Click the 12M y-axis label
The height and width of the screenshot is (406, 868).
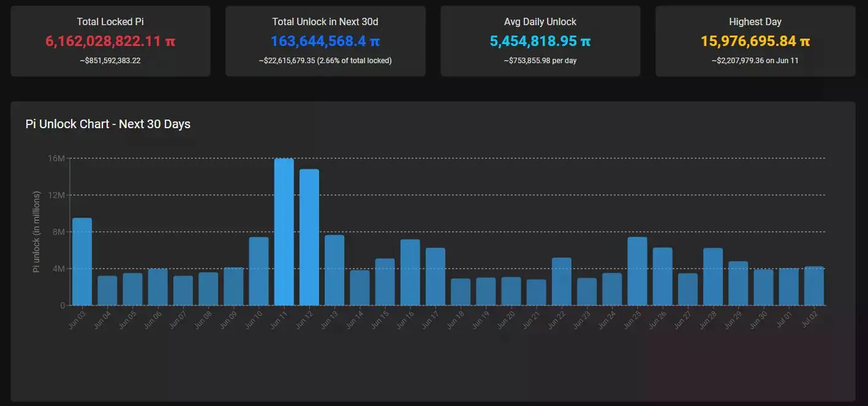pos(56,195)
